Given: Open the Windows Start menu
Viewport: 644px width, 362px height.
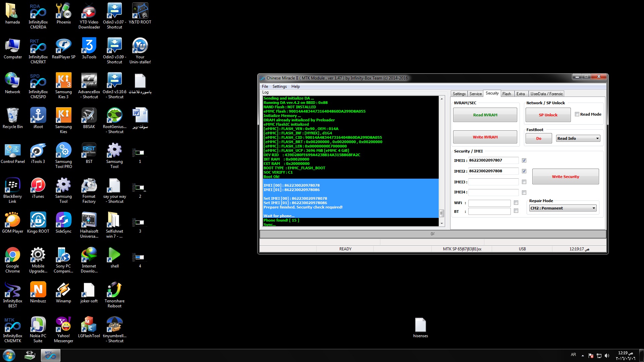Looking at the screenshot, I should tap(9, 355).
